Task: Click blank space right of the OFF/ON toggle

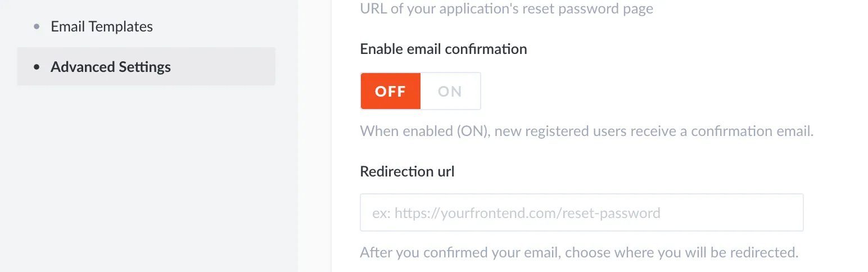Action: pyautogui.click(x=618, y=91)
